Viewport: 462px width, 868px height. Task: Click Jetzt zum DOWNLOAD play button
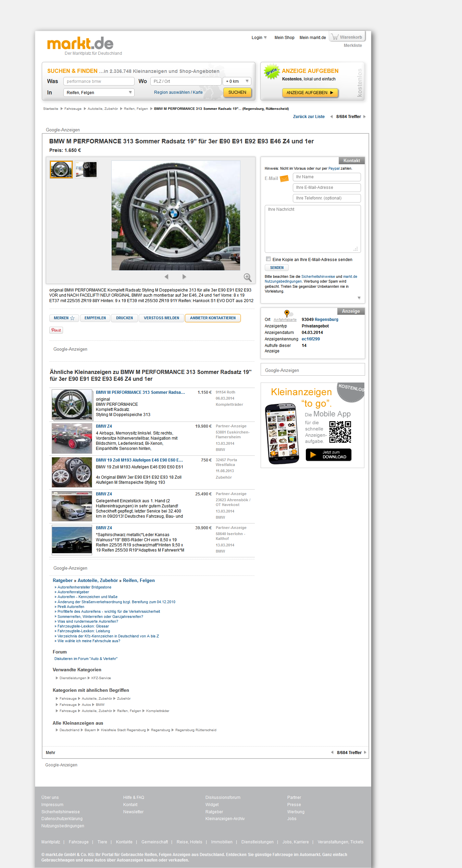pyautogui.click(x=328, y=455)
